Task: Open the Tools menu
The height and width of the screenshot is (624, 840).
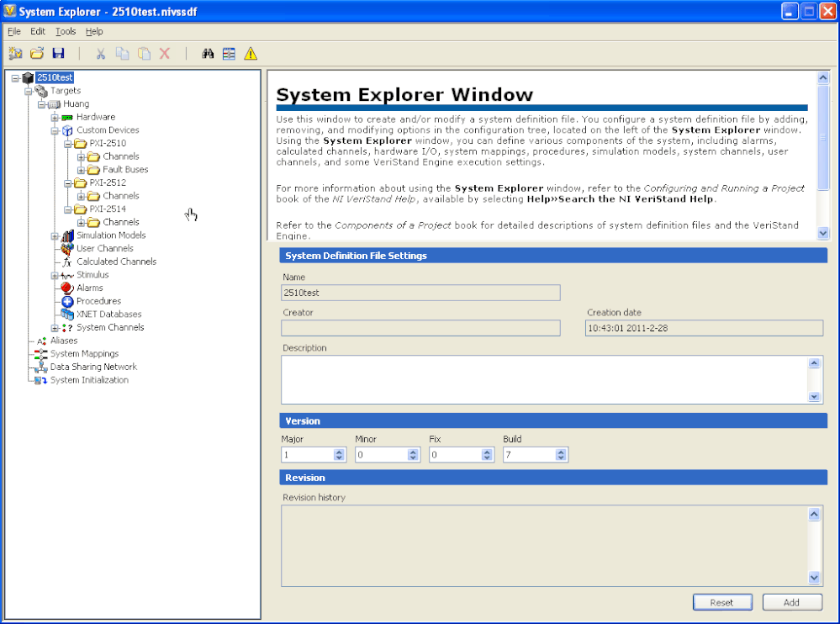Action: click(x=66, y=32)
